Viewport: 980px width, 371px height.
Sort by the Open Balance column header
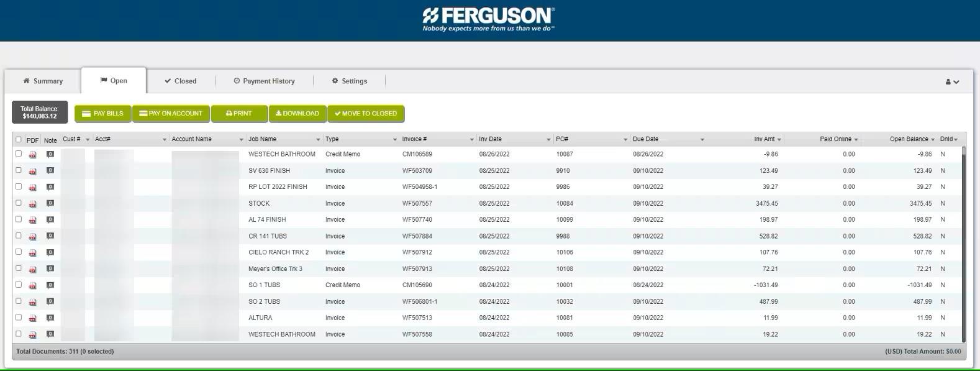[909, 139]
